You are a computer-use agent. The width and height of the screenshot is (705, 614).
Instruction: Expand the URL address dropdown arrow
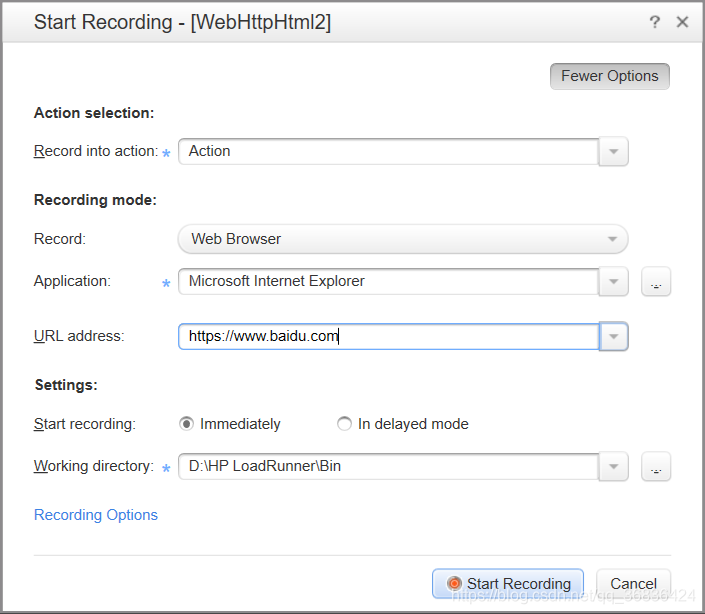[x=613, y=337]
